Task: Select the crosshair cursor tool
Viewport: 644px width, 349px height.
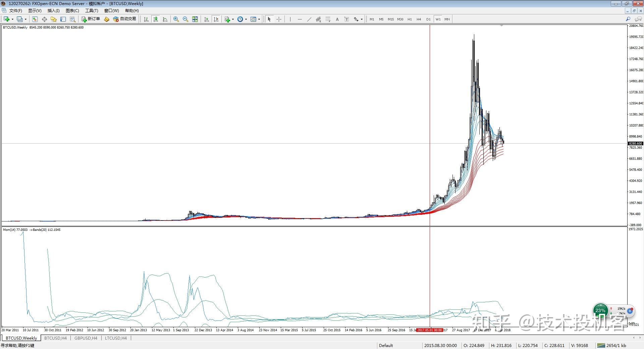Action: pos(279,19)
